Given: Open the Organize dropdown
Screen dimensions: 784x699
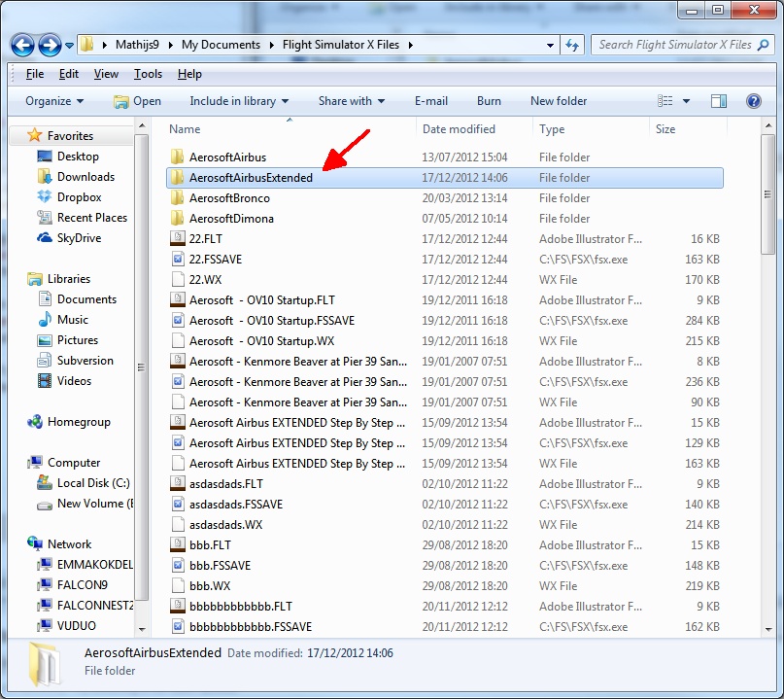Looking at the screenshot, I should coord(54,101).
